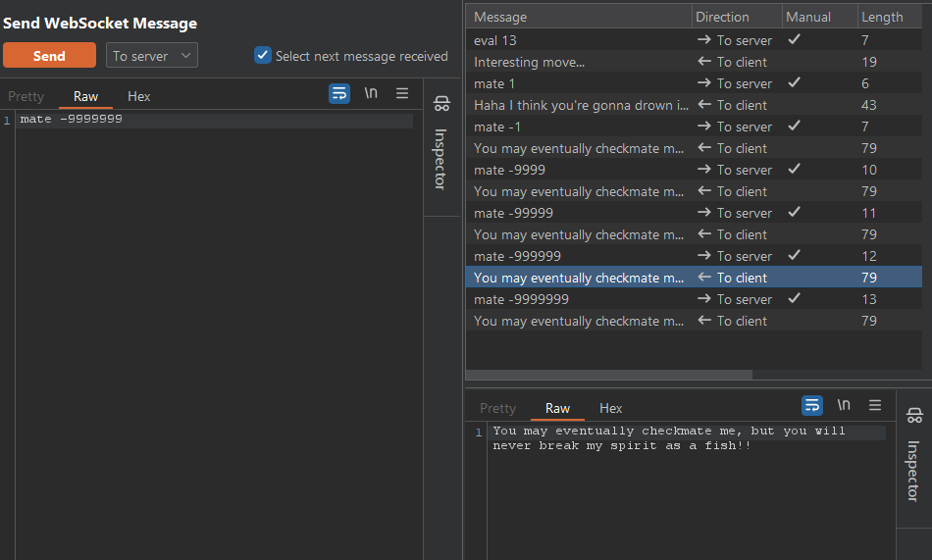Click the highlighted 'You may eventually checkmate' row
The height and width of the screenshot is (560, 932).
694,278
